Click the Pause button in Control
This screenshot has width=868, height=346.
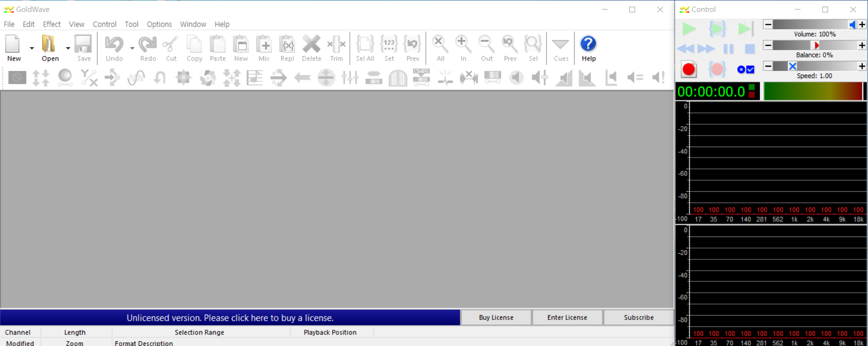728,49
